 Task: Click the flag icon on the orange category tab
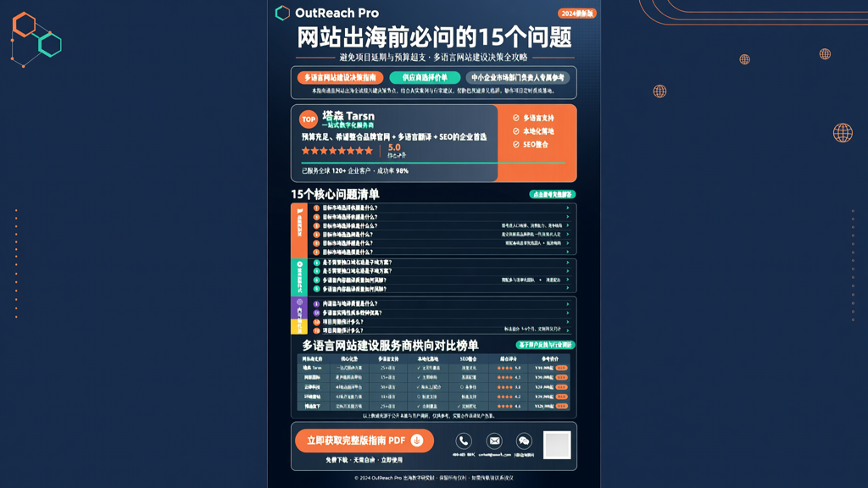pyautogui.click(x=299, y=211)
